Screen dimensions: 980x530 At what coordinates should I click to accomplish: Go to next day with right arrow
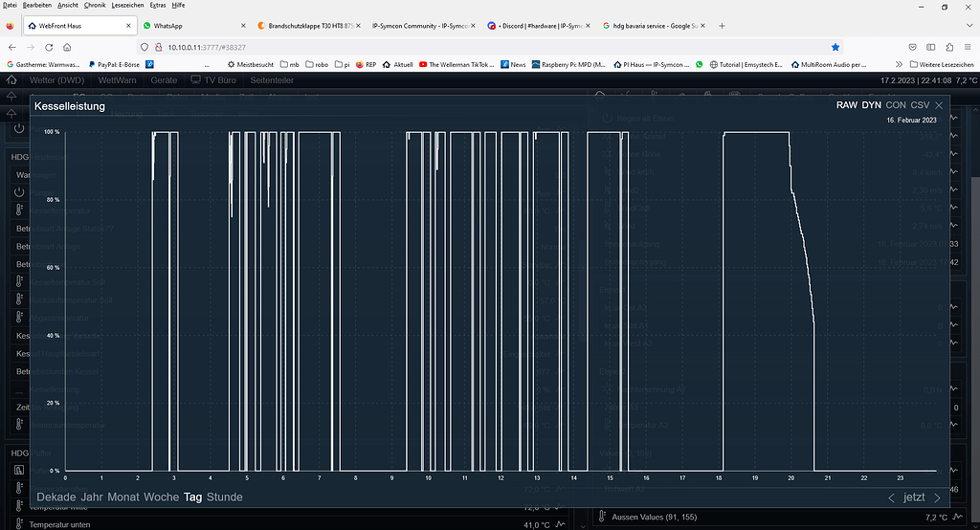pos(937,497)
